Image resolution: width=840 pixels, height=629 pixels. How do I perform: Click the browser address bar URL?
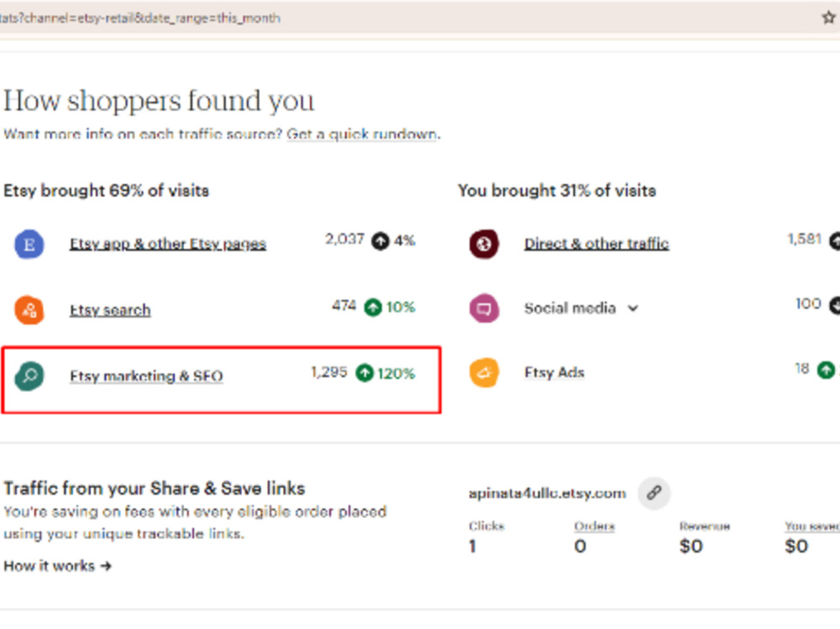(139, 18)
